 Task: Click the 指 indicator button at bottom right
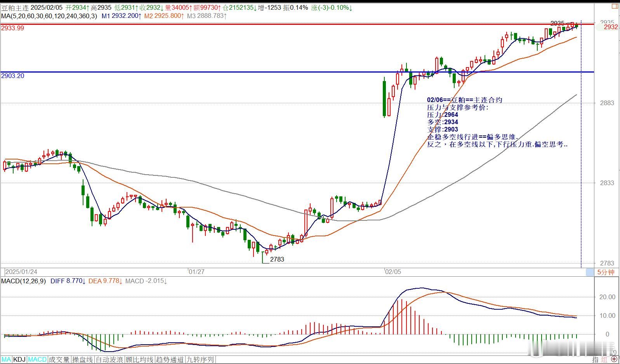596,360
